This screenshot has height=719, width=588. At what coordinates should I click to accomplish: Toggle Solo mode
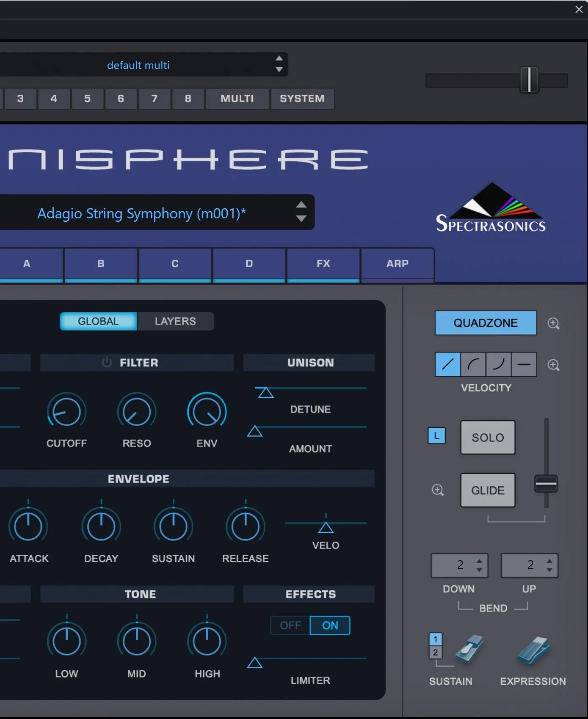click(x=488, y=437)
